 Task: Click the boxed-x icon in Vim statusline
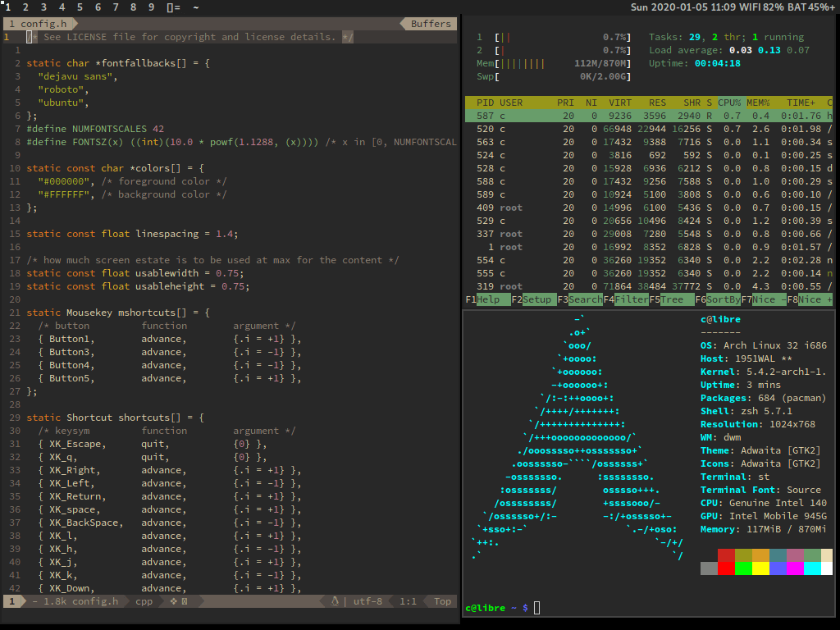[x=185, y=601]
